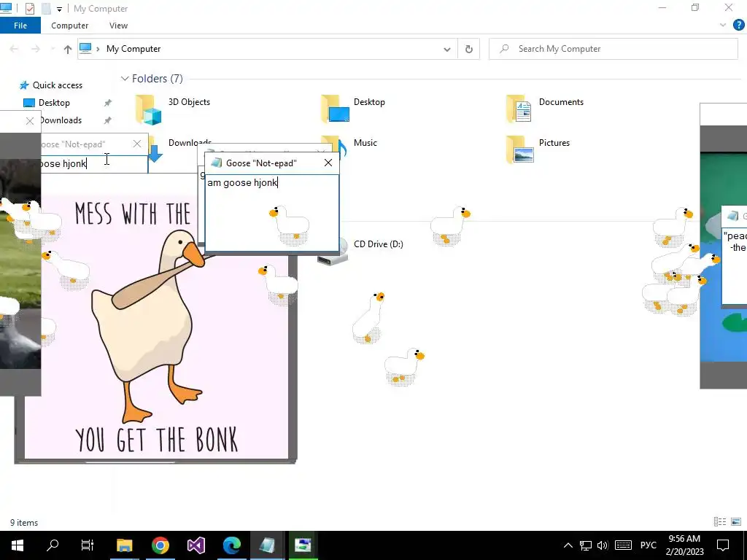Open File Explorer from taskbar
747x560 pixels.
(125, 545)
